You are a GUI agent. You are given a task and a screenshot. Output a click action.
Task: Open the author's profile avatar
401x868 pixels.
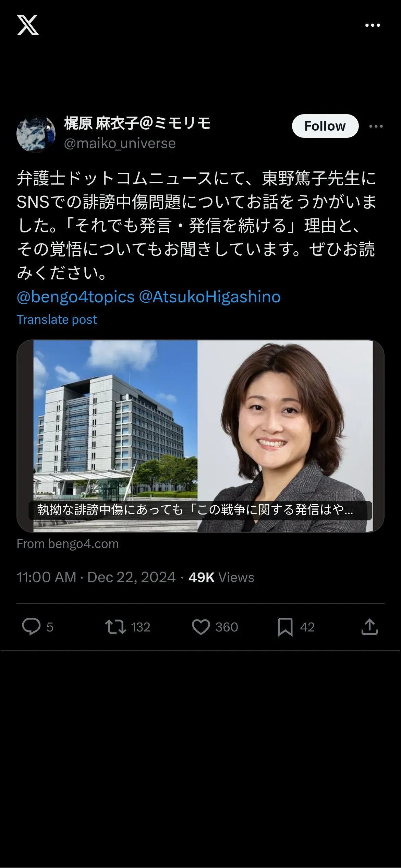coord(36,133)
